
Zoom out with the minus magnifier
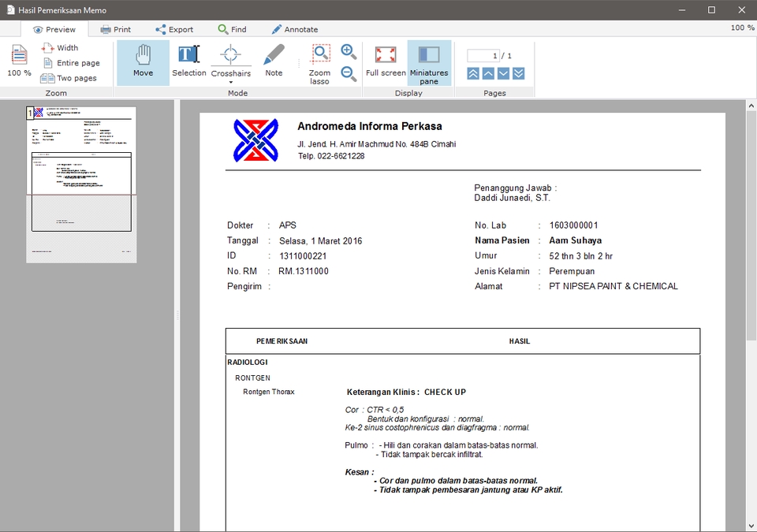[349, 74]
